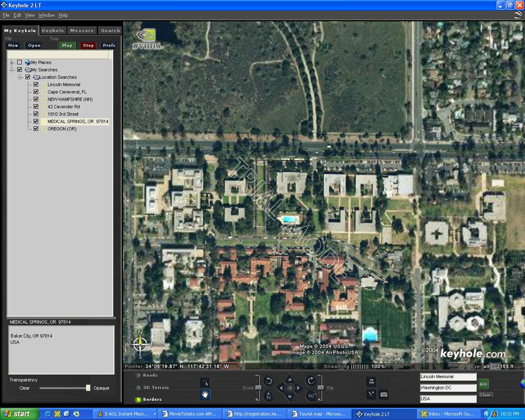525x420 pixels.
Task: Open the File menu
Action: pyautogui.click(x=6, y=15)
